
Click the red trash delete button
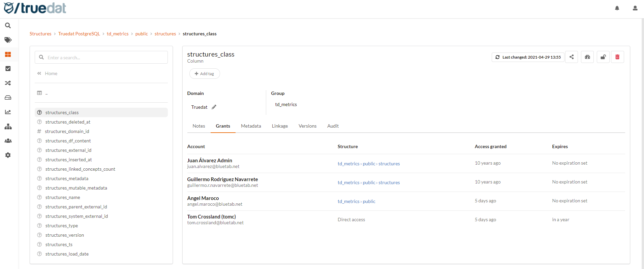pos(617,57)
